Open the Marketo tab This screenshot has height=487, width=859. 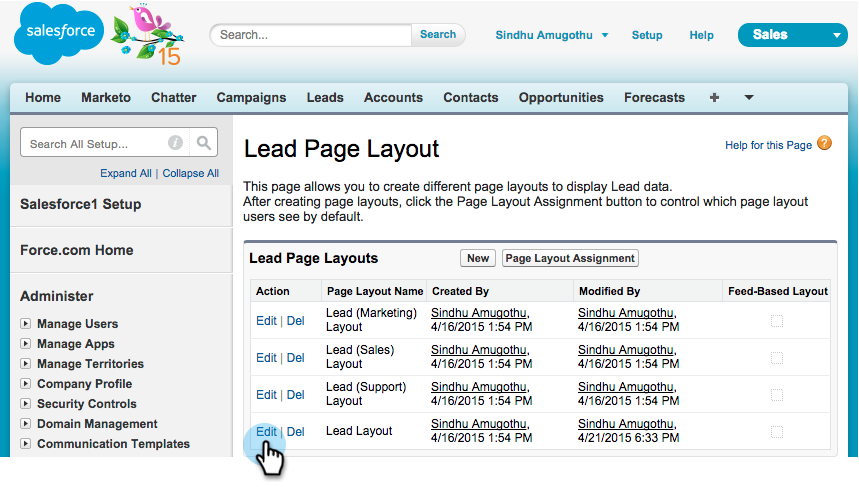click(106, 98)
